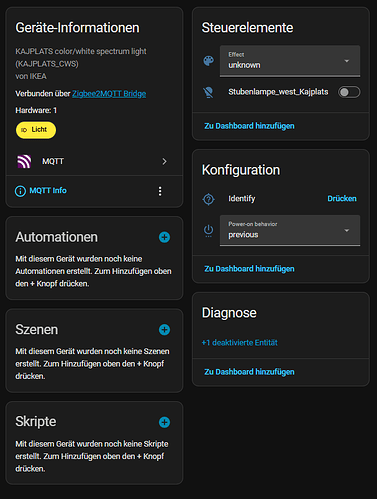Open the three-dot menu beside MQTT Info
Viewport: 377px width, 499px height.
[x=160, y=191]
